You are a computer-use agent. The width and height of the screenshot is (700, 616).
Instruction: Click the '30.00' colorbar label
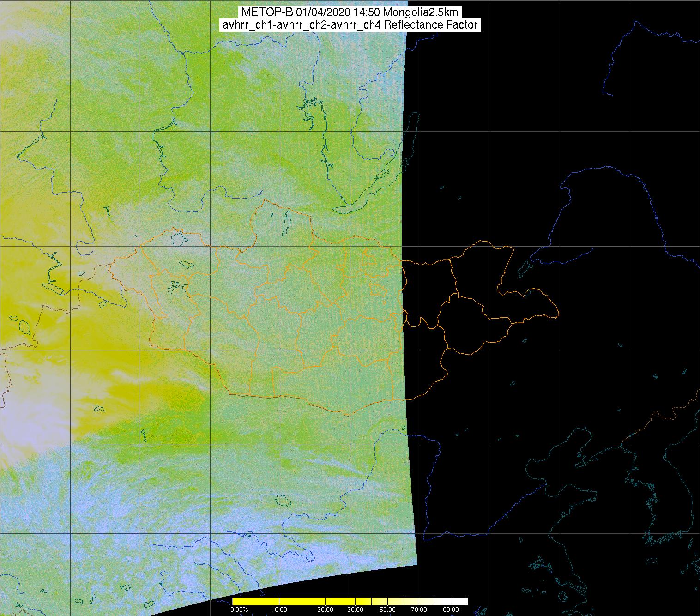tap(355, 610)
